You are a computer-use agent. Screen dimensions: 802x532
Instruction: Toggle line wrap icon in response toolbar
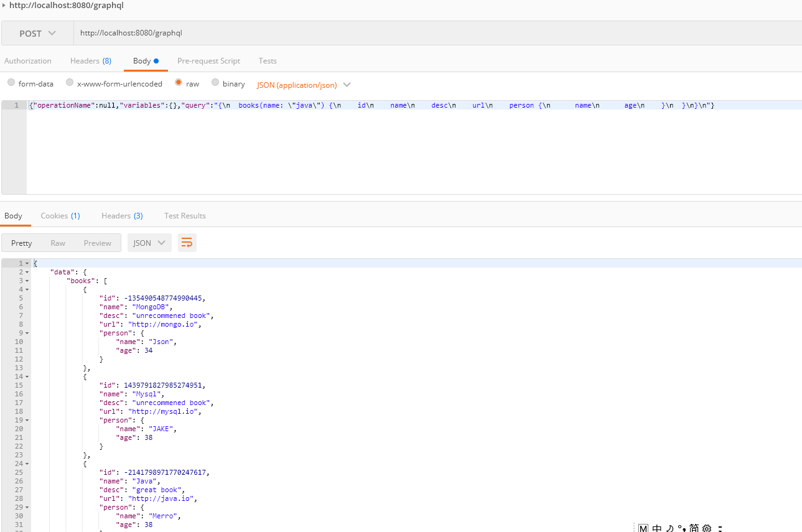click(x=187, y=243)
